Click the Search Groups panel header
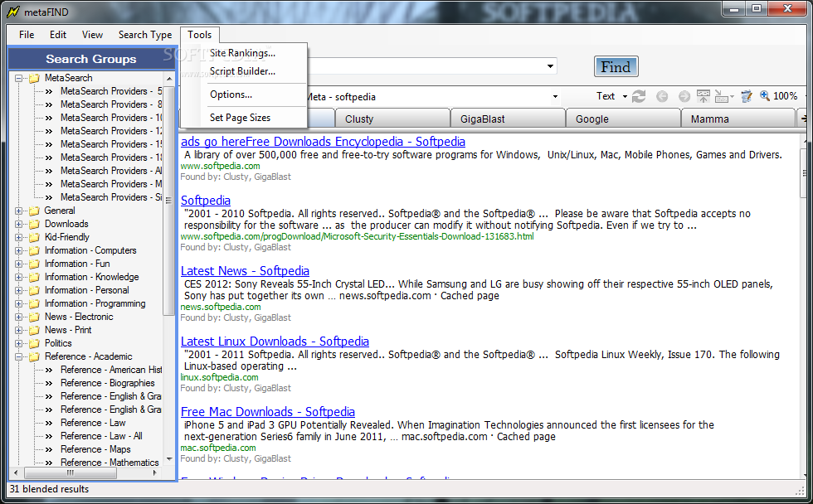The height and width of the screenshot is (504, 813). click(x=91, y=59)
